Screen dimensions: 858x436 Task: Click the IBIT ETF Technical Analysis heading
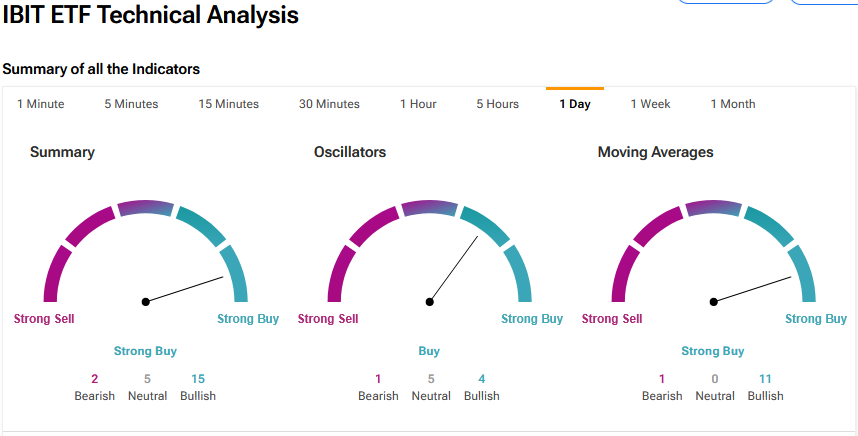(151, 16)
